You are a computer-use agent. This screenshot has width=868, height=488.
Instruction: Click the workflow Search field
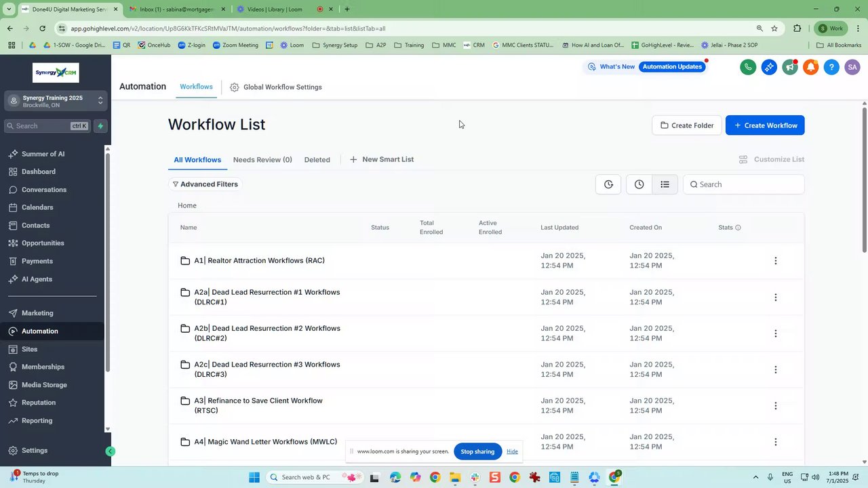pyautogui.click(x=744, y=184)
